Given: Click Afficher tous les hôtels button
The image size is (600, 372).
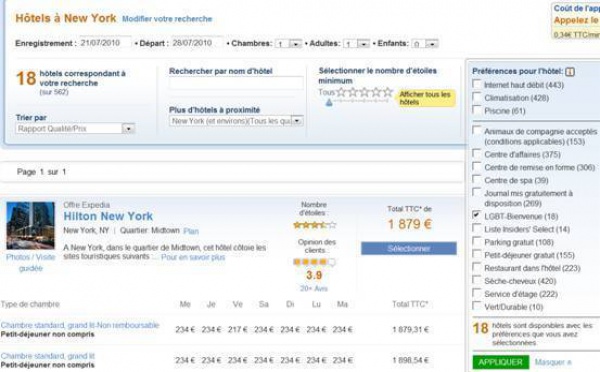Looking at the screenshot, I should point(425,98).
